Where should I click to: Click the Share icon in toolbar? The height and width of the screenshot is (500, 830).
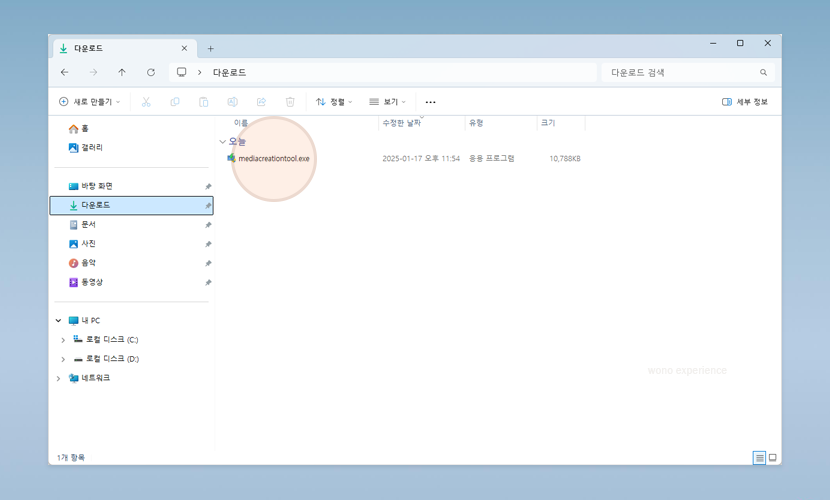261,102
